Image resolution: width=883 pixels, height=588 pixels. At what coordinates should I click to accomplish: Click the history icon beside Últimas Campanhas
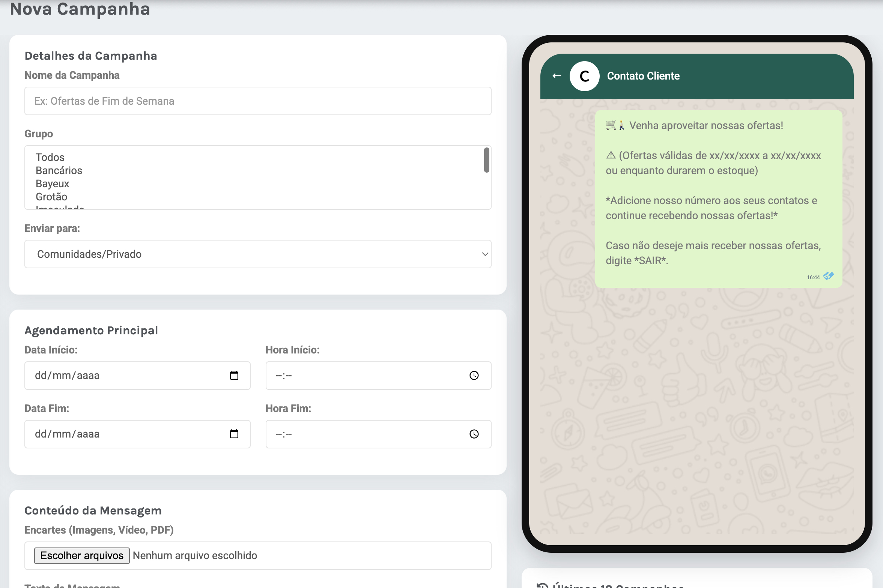[542, 585]
